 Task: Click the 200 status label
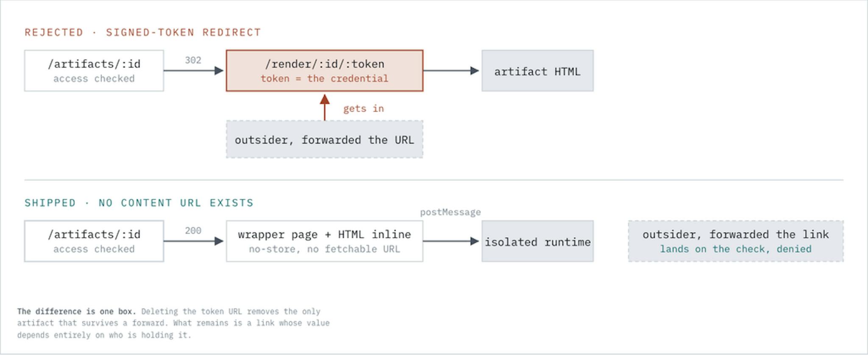(x=193, y=230)
